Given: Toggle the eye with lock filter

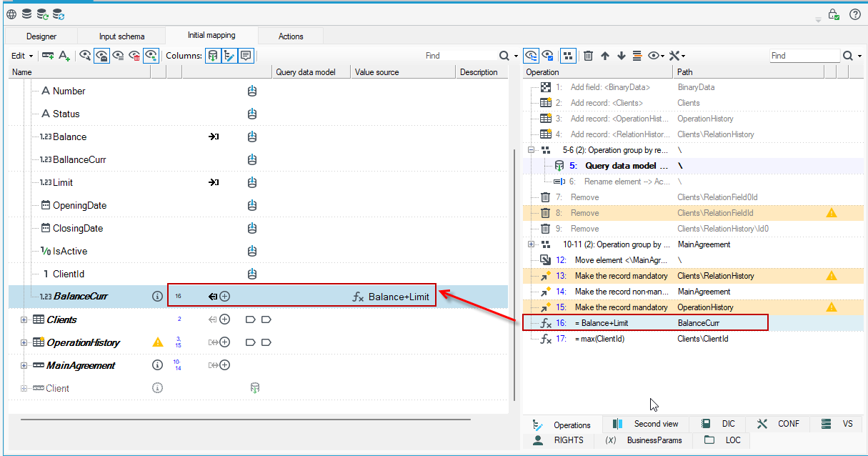Looking at the screenshot, I should (101, 55).
